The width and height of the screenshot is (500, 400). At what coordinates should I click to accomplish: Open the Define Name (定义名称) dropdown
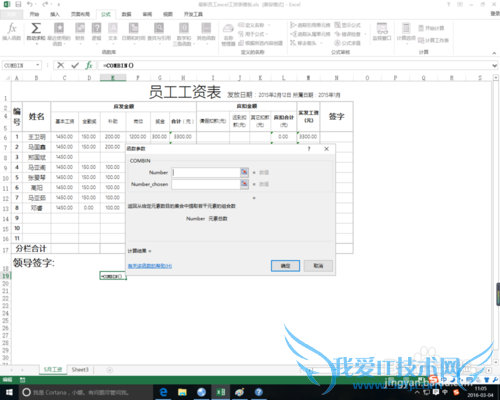click(x=269, y=25)
